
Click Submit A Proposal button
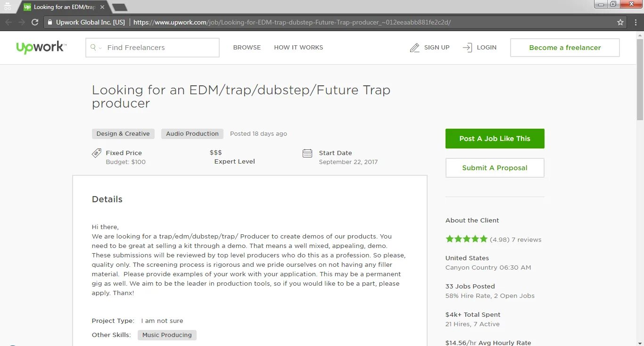pos(495,168)
